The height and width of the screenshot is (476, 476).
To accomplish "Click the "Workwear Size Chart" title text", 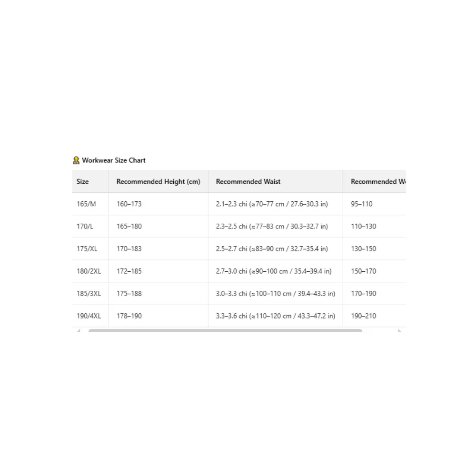I will pyautogui.click(x=114, y=160).
